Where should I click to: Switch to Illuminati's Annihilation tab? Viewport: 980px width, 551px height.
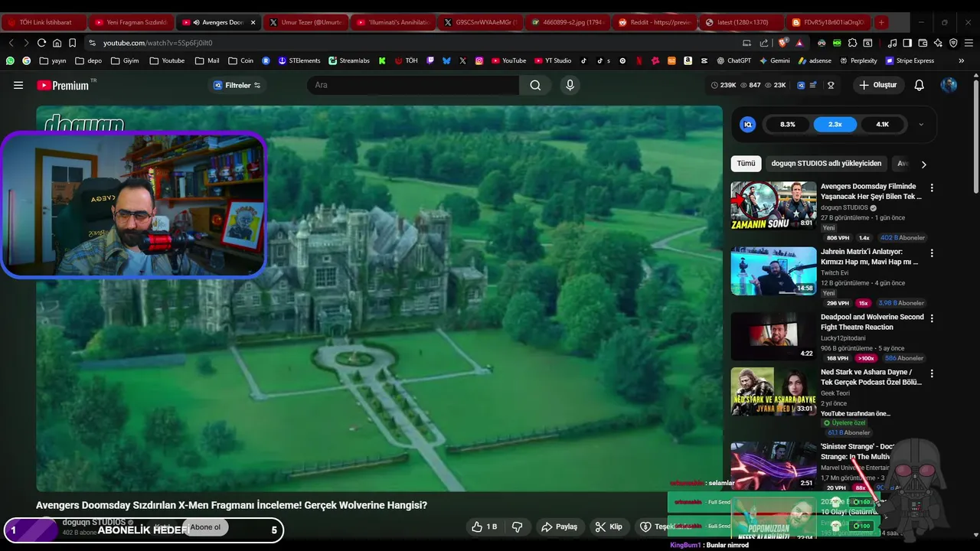click(x=394, y=22)
